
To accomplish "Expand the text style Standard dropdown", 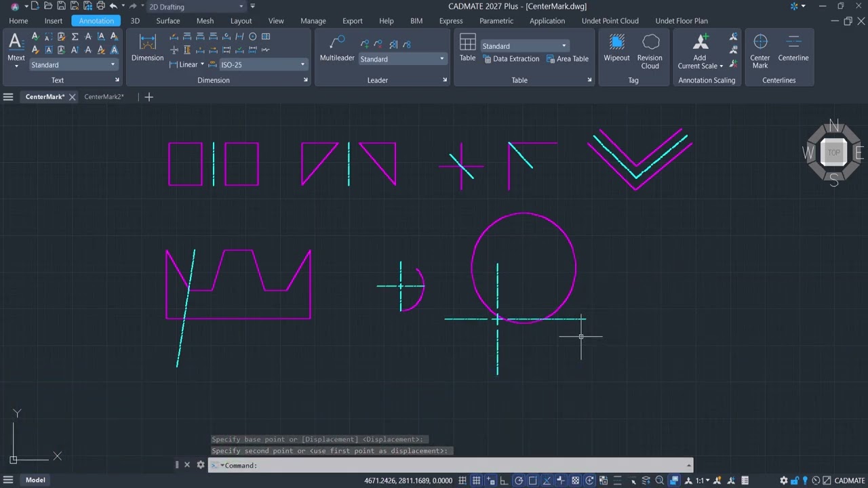I will point(73,65).
